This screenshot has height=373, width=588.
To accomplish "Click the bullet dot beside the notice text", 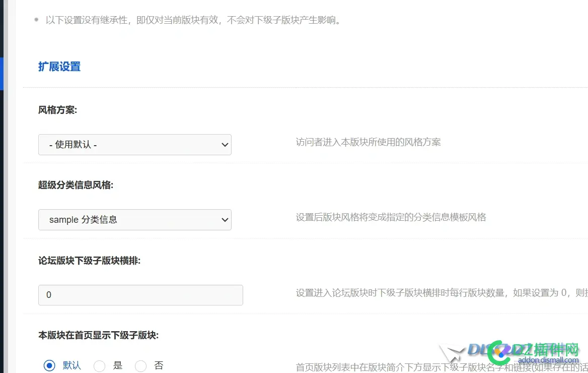I will (35, 19).
